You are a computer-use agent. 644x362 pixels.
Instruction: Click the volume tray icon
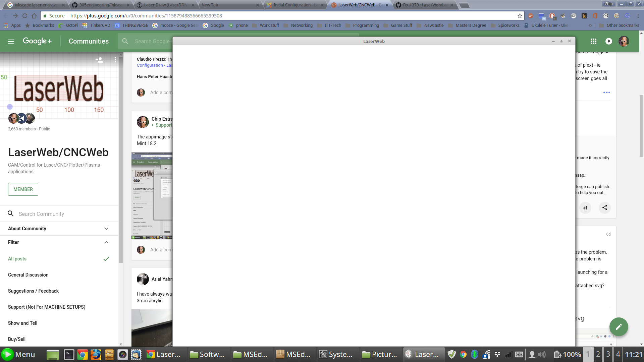[x=542, y=354]
